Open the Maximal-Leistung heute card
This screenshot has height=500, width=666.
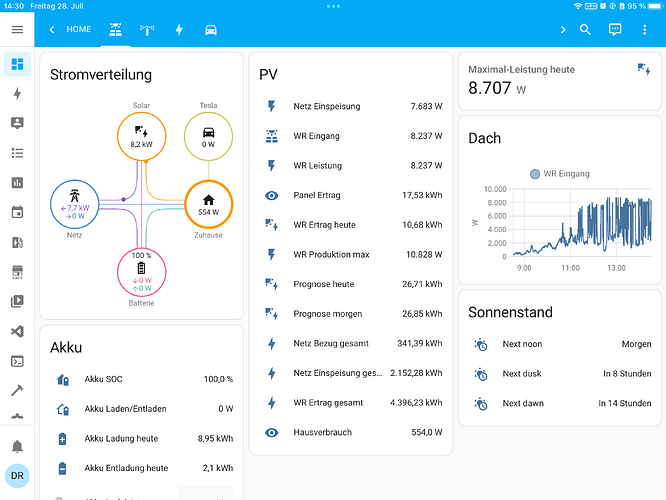(x=560, y=81)
